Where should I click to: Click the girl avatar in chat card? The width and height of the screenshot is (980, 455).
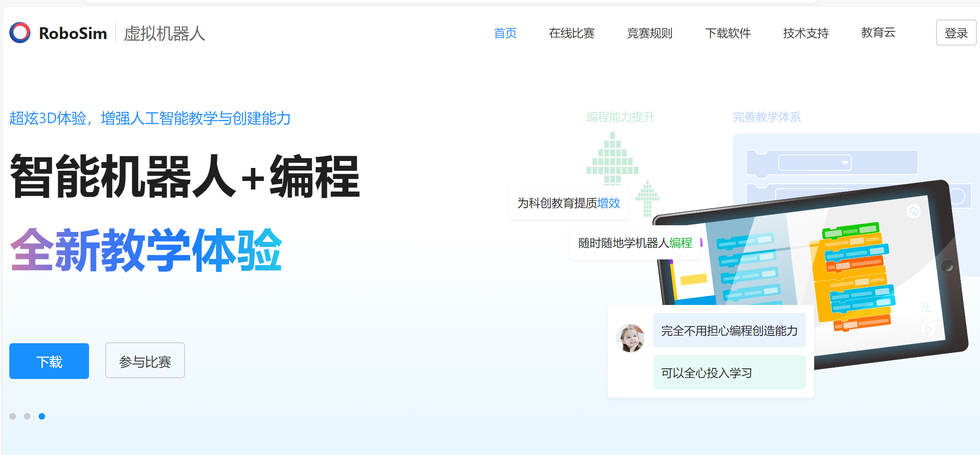pyautogui.click(x=630, y=338)
